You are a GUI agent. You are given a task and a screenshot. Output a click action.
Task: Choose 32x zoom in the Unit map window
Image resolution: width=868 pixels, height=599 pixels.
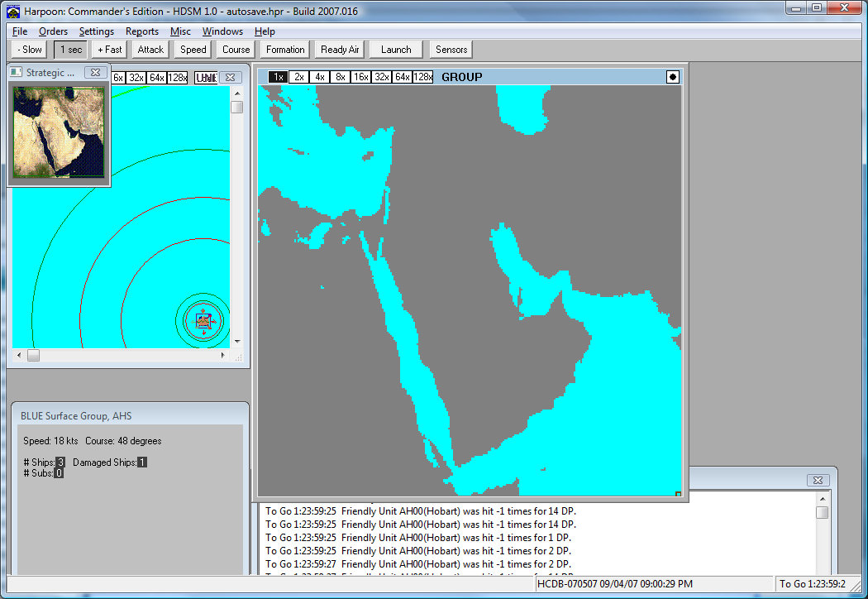click(136, 78)
